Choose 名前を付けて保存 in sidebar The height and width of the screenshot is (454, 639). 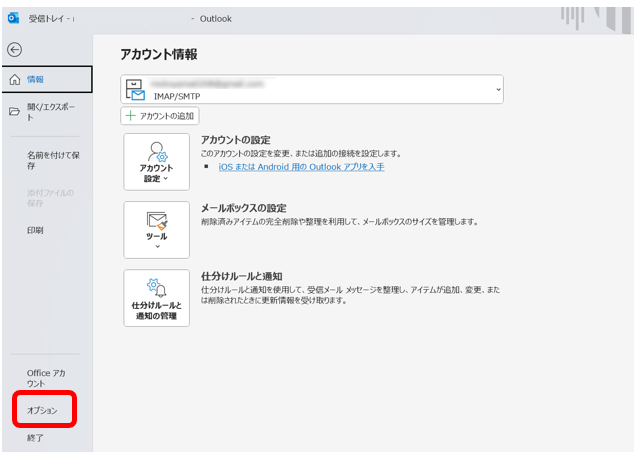[47, 161]
